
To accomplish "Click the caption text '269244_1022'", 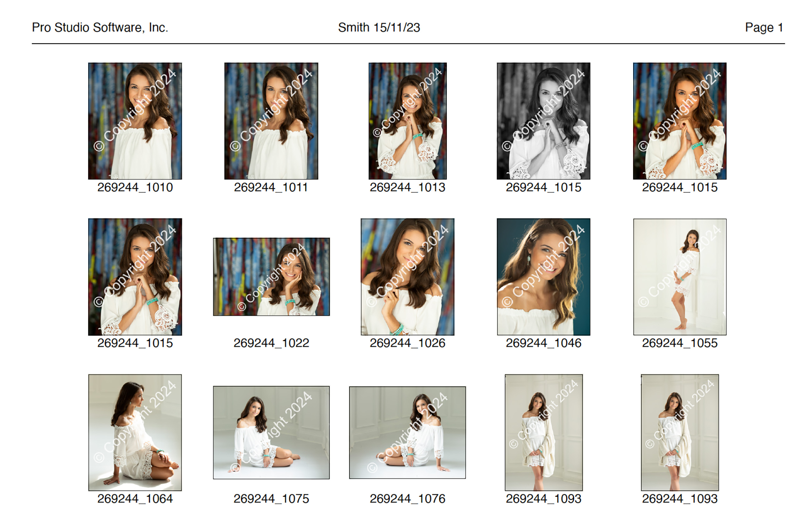I will pos(271,343).
